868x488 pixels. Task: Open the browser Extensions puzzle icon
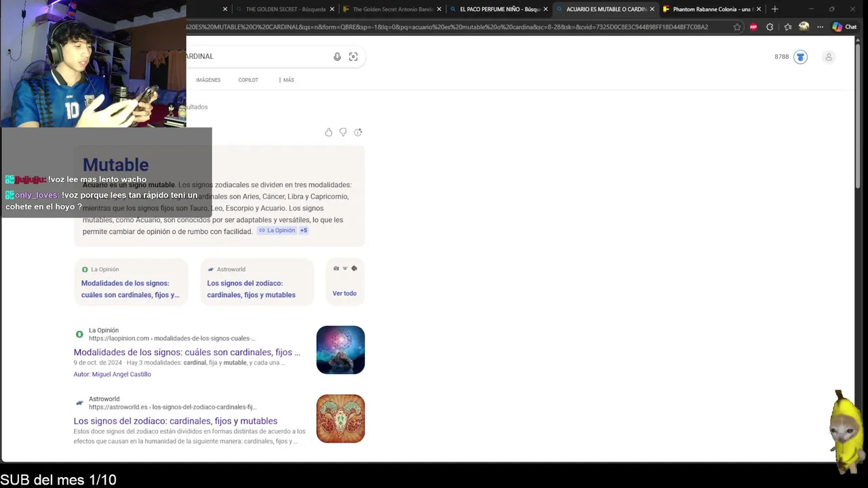point(770,27)
